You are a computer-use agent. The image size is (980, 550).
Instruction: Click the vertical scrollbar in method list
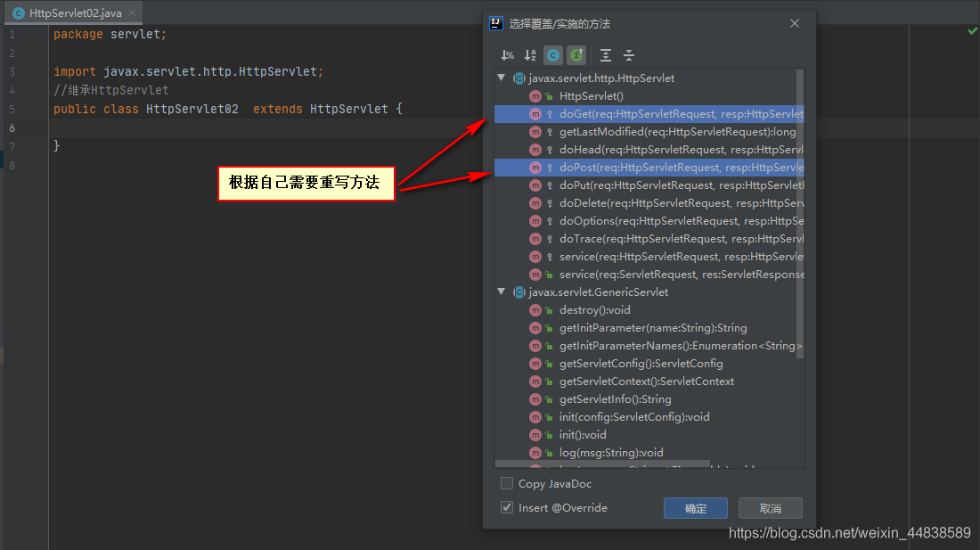click(x=800, y=214)
